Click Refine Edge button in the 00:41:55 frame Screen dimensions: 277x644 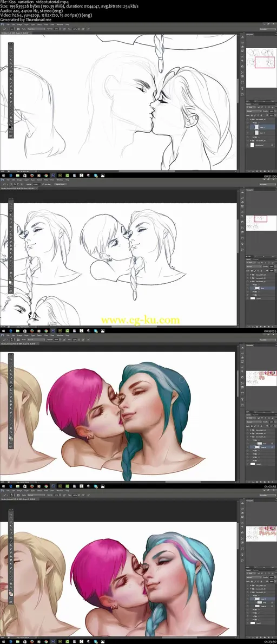[61, 184]
